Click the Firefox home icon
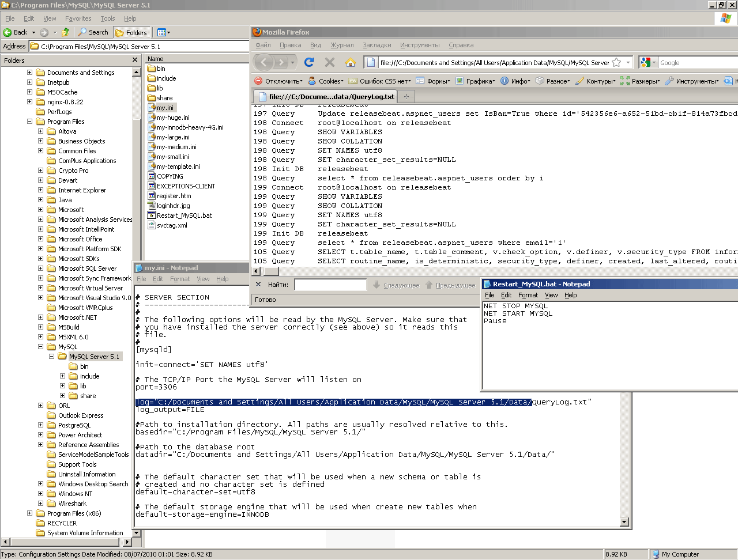 [350, 62]
